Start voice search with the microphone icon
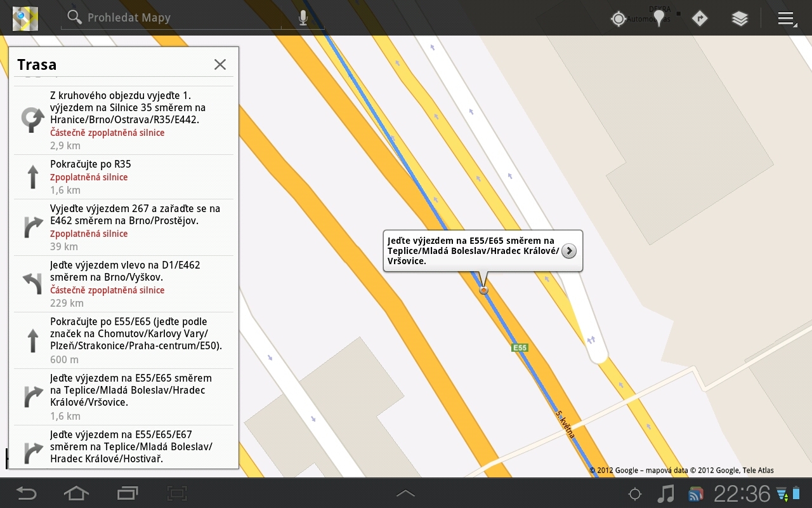This screenshot has height=508, width=812. [x=303, y=17]
